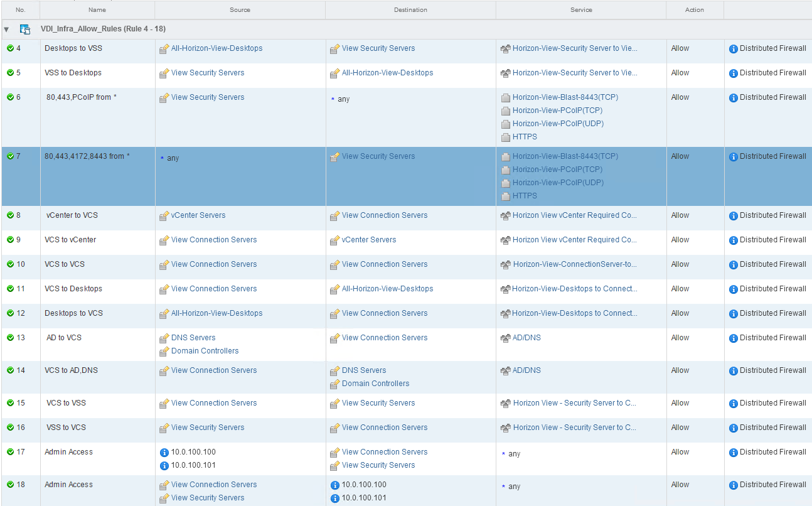Screen dimensions: 812x506
Task: Select Allow action cell of rule 10
Action: click(x=680, y=264)
